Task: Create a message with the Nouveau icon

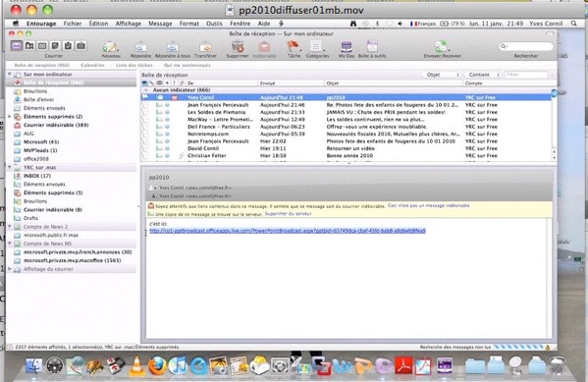Action: tap(110, 47)
